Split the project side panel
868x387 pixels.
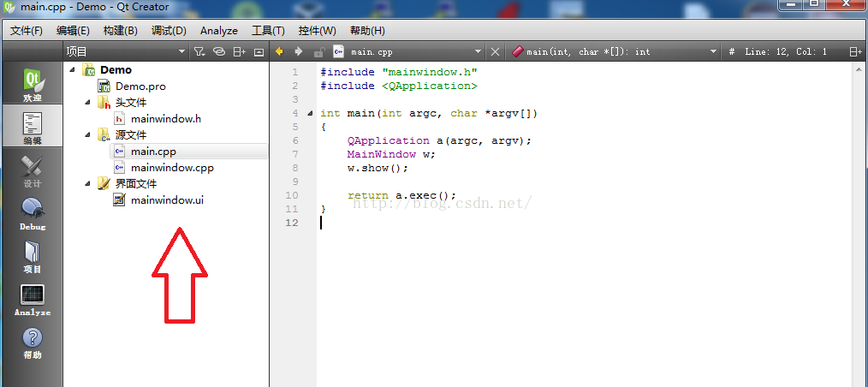(239, 51)
